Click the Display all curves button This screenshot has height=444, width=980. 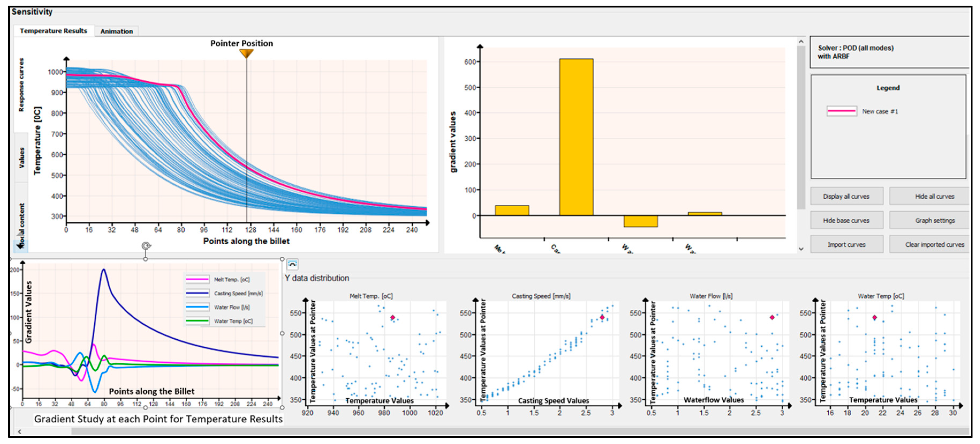[x=846, y=196]
